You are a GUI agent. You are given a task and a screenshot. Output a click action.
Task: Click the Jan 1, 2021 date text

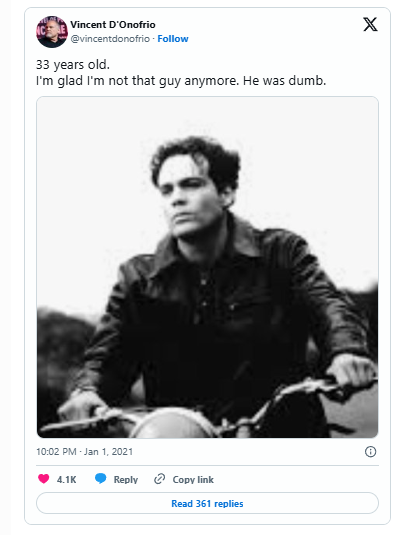click(108, 451)
